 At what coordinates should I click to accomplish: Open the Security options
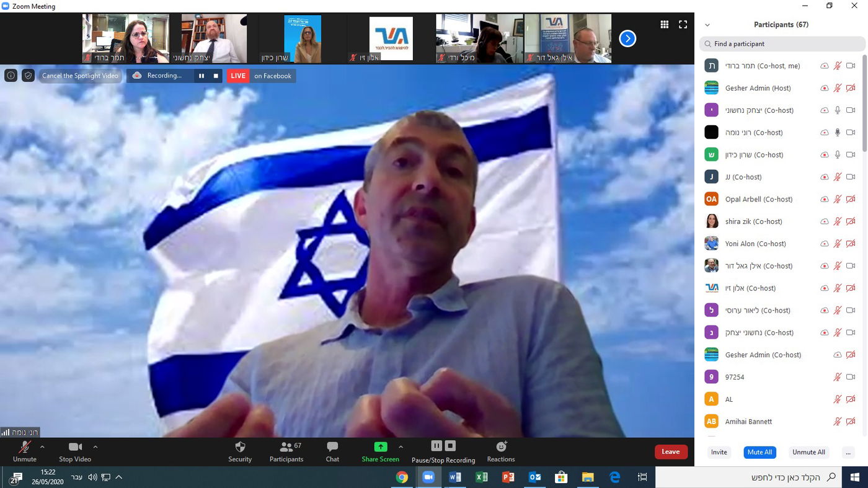click(x=240, y=450)
